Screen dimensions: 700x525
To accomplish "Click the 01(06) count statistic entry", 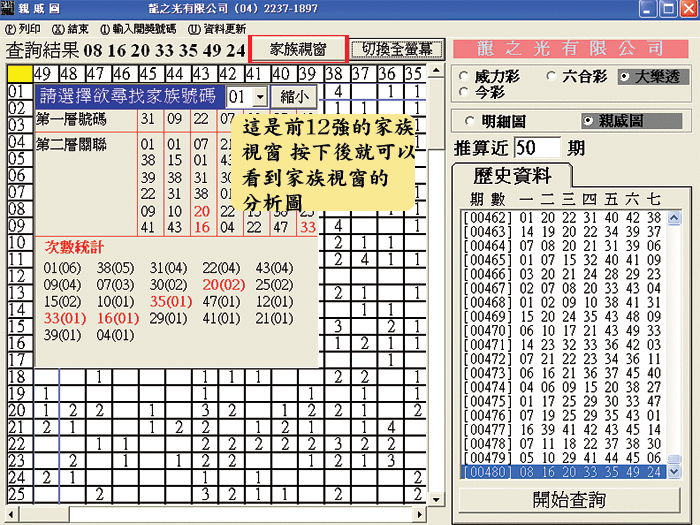I will [x=62, y=268].
